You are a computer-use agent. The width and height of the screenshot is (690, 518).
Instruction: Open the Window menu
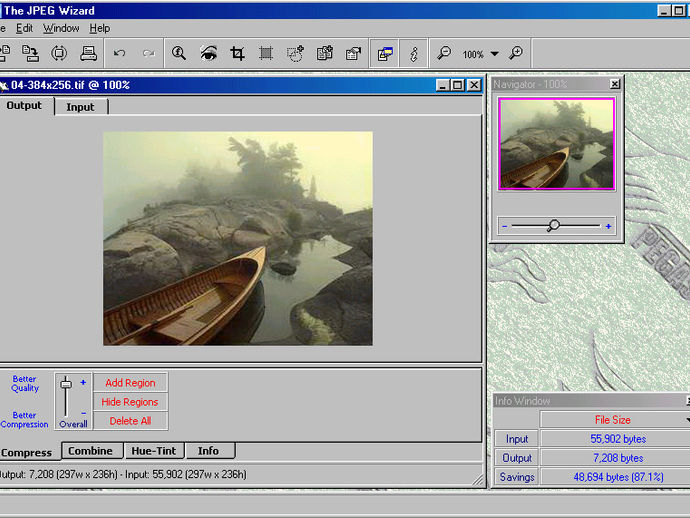(x=61, y=28)
